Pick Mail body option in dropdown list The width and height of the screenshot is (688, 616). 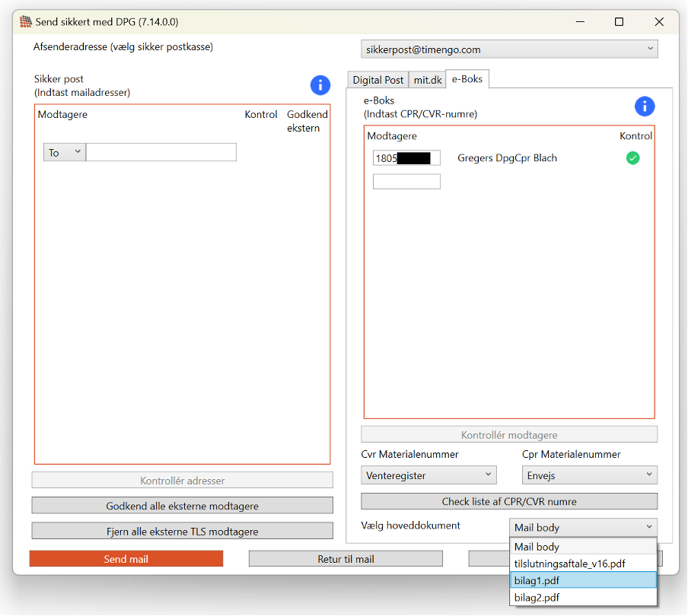click(x=583, y=547)
